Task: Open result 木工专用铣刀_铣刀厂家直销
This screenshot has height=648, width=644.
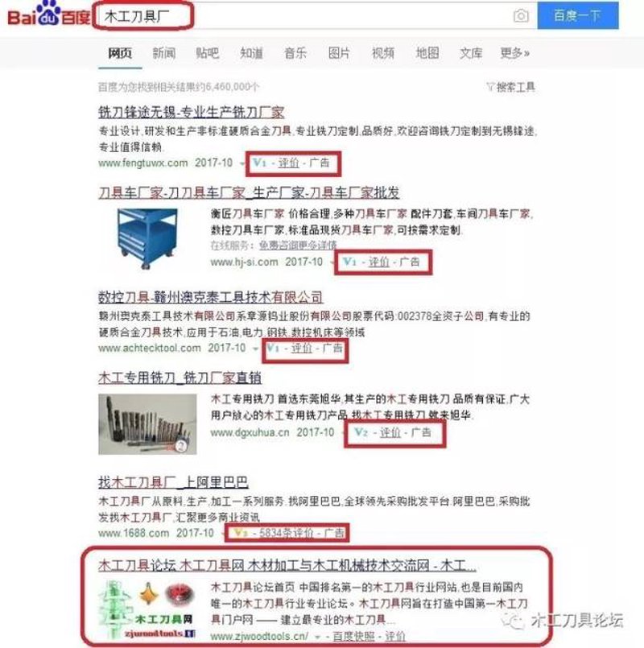Action: (180, 378)
